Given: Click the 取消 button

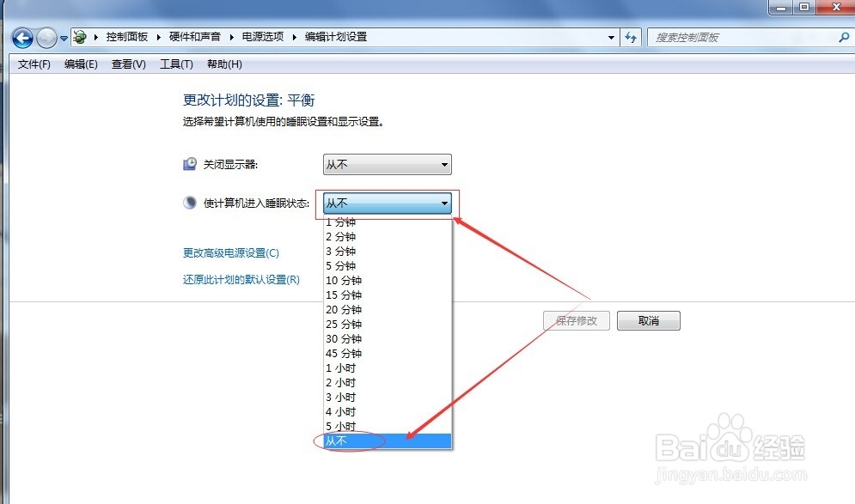Looking at the screenshot, I should pyautogui.click(x=648, y=320).
